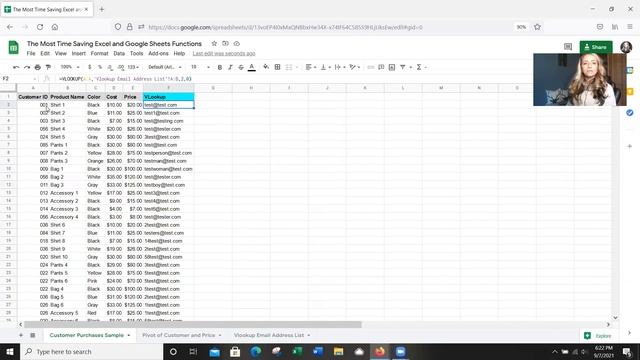Increase decimal places in the toolbar
Screen dimensions: 640x360
(x=120, y=67)
